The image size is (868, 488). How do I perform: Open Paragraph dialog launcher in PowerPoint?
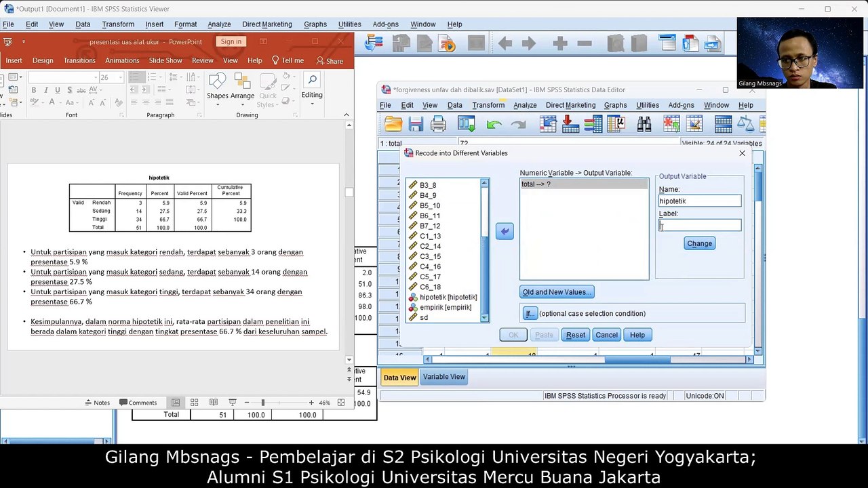[x=199, y=115]
